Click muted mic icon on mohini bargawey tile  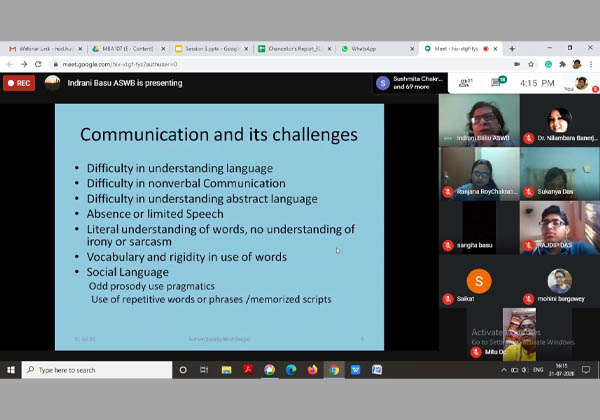pyautogui.click(x=529, y=299)
